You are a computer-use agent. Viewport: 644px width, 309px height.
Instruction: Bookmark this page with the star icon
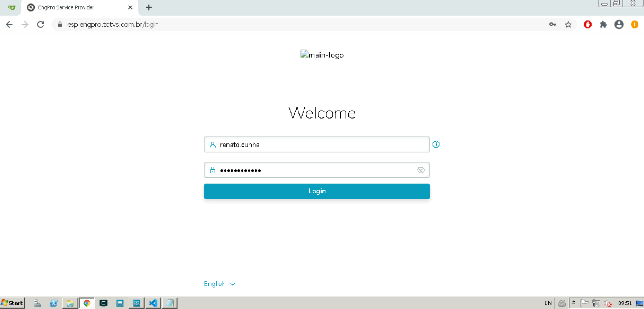(x=568, y=25)
